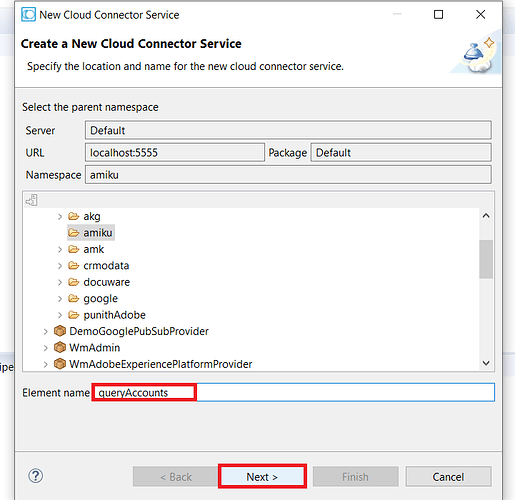This screenshot has width=515, height=500.
Task: Click the tree scroll down arrow
Action: (486, 363)
